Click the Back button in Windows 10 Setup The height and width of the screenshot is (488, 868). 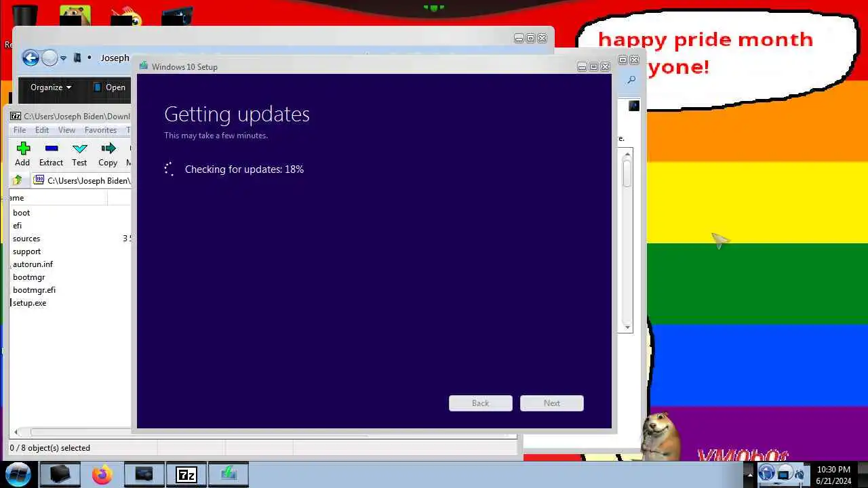481,403
